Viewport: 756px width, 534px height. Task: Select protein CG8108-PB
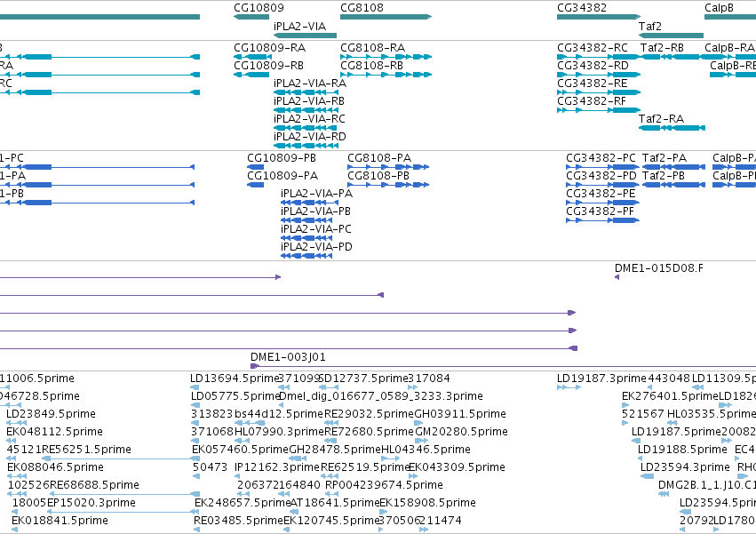point(378,176)
